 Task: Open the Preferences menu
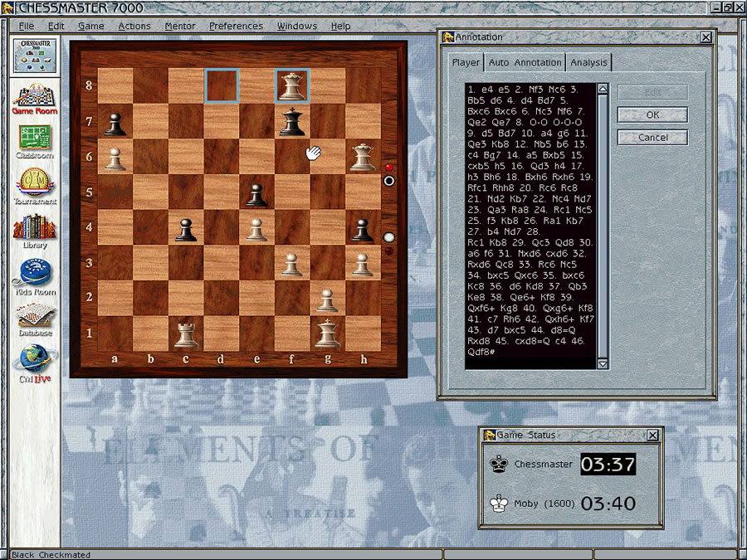point(236,26)
